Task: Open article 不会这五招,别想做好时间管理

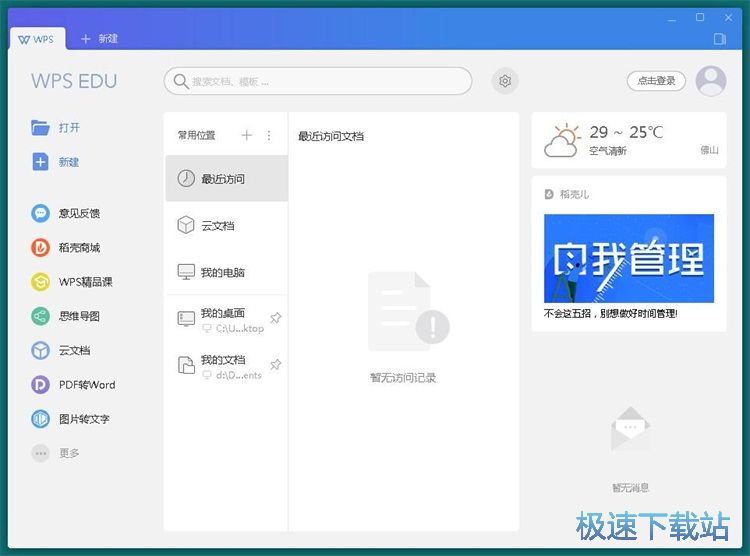Action: pos(611,314)
